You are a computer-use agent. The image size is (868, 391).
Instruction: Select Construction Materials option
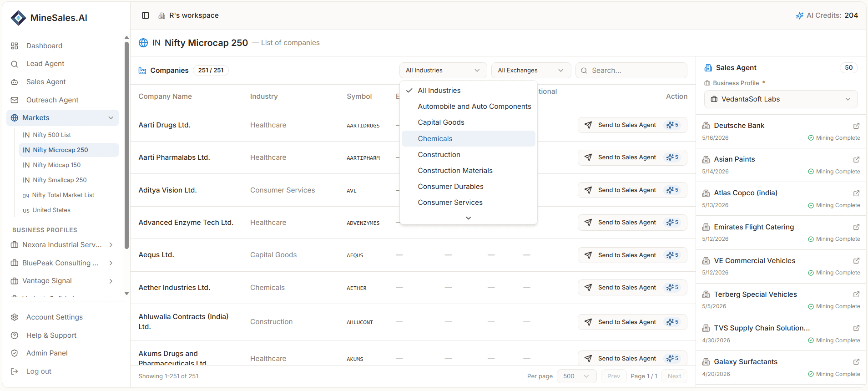click(x=469, y=171)
